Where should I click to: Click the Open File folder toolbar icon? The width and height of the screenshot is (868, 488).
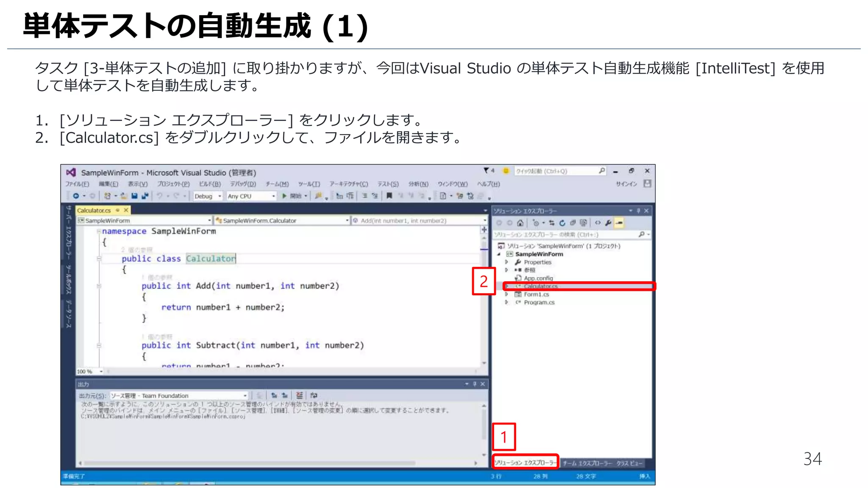(x=124, y=196)
